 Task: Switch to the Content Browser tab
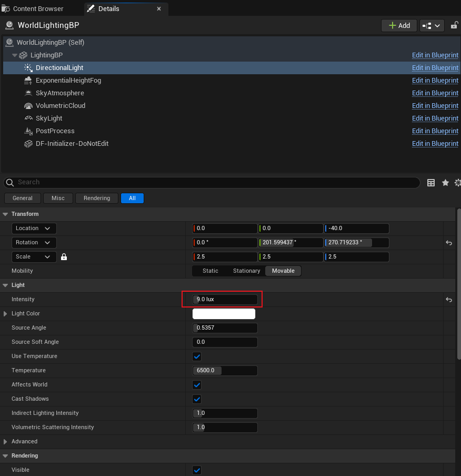38,9
